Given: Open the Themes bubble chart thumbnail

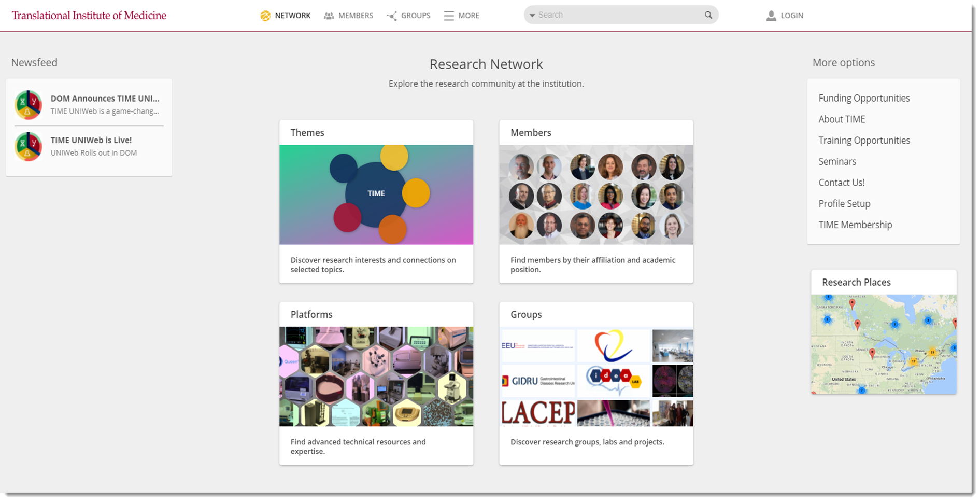Looking at the screenshot, I should click(376, 194).
